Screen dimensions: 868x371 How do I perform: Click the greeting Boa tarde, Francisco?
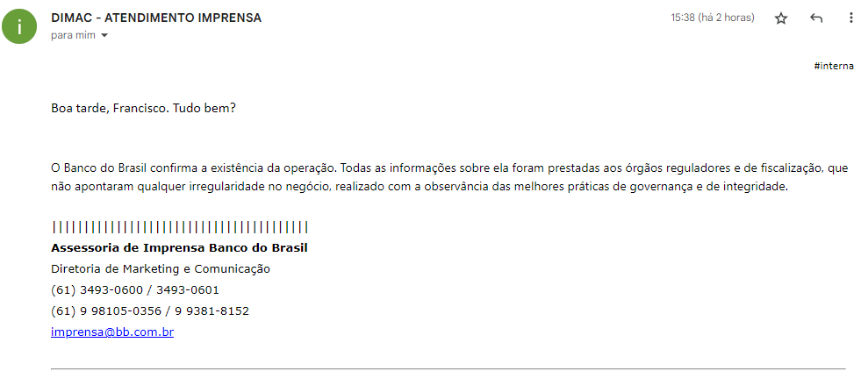111,109
